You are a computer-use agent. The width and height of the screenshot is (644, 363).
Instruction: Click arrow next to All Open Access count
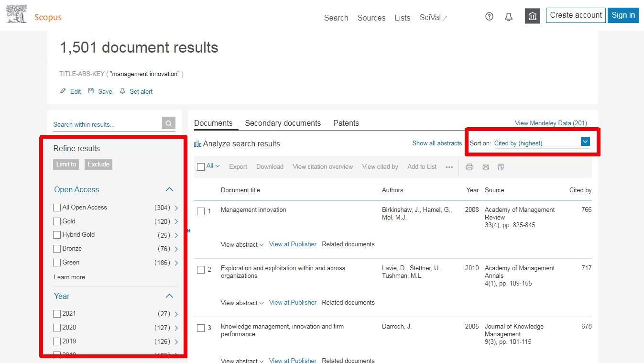click(x=176, y=208)
